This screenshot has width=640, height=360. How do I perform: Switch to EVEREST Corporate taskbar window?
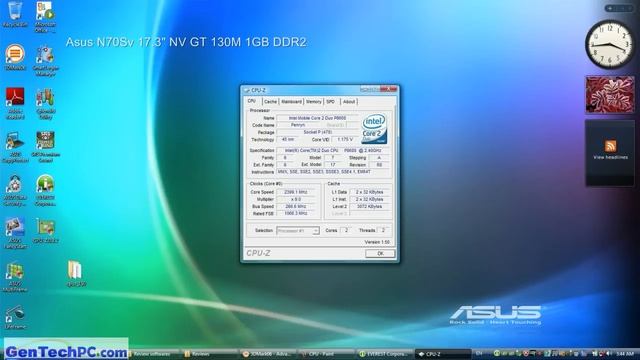[384, 354]
